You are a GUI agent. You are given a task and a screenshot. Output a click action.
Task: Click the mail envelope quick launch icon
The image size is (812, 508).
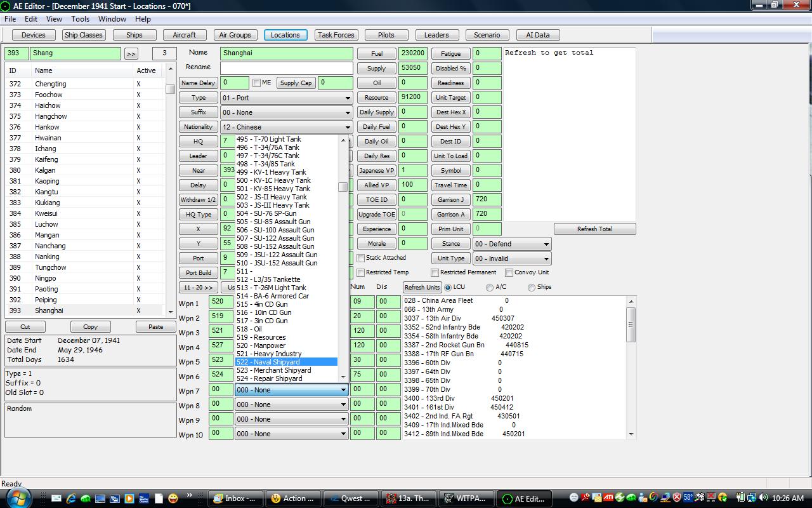pyautogui.click(x=56, y=498)
